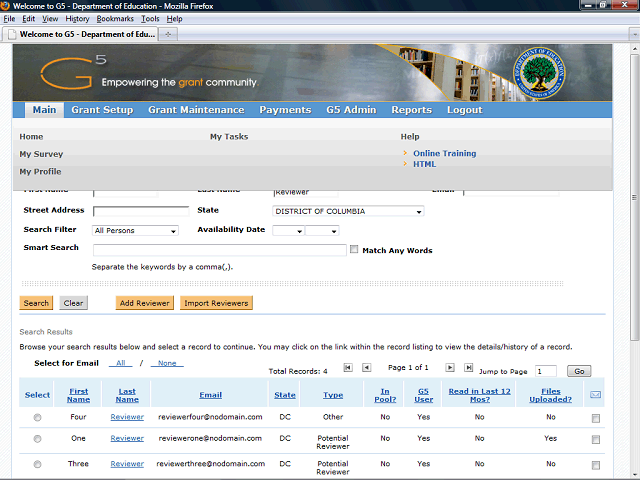Select radio button for reviewer Four
This screenshot has width=640, height=480.
pyautogui.click(x=37, y=417)
